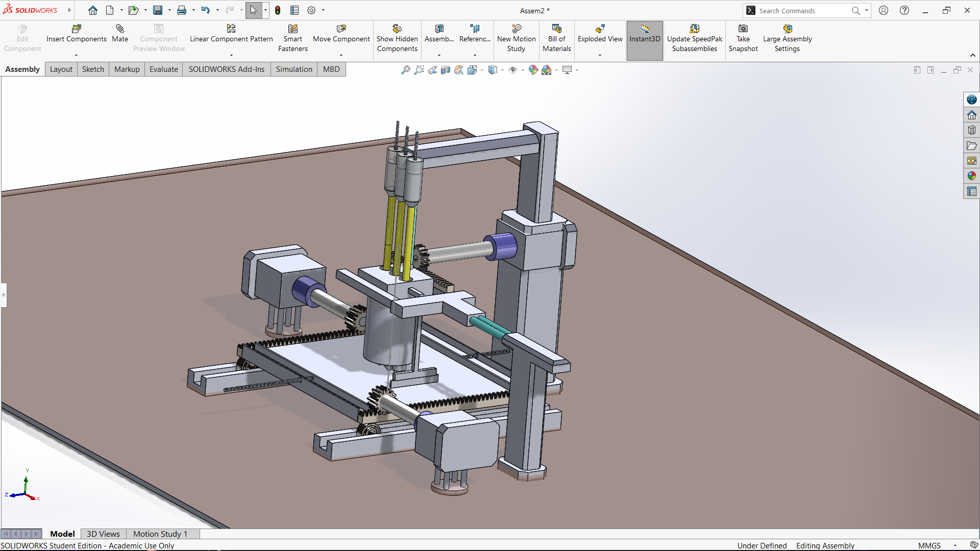The height and width of the screenshot is (551, 980).
Task: Click Undo arrow icon
Action: tap(205, 10)
